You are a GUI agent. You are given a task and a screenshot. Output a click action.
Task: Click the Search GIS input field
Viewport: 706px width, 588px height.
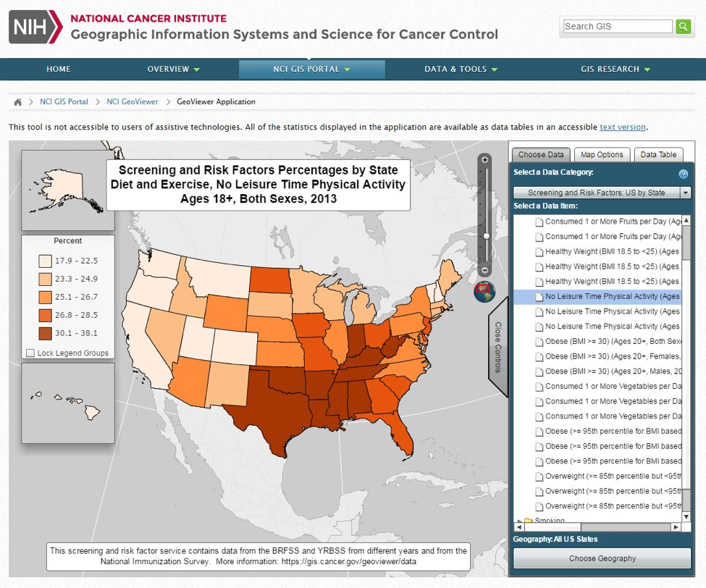pos(618,27)
